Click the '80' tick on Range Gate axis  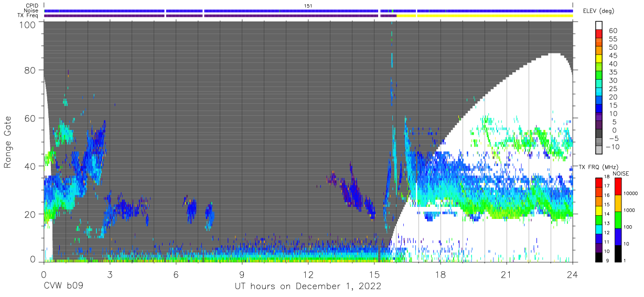[x=31, y=70]
